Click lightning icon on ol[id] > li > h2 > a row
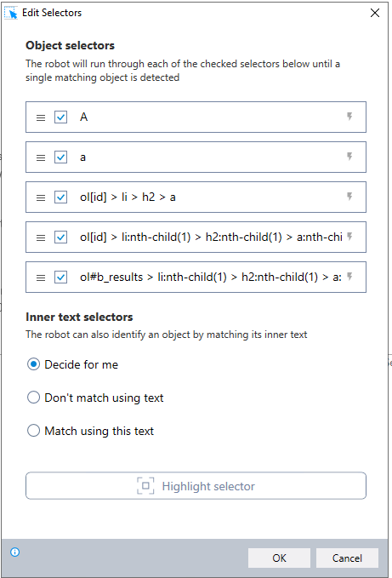This screenshot has height=578, width=392. 349,197
